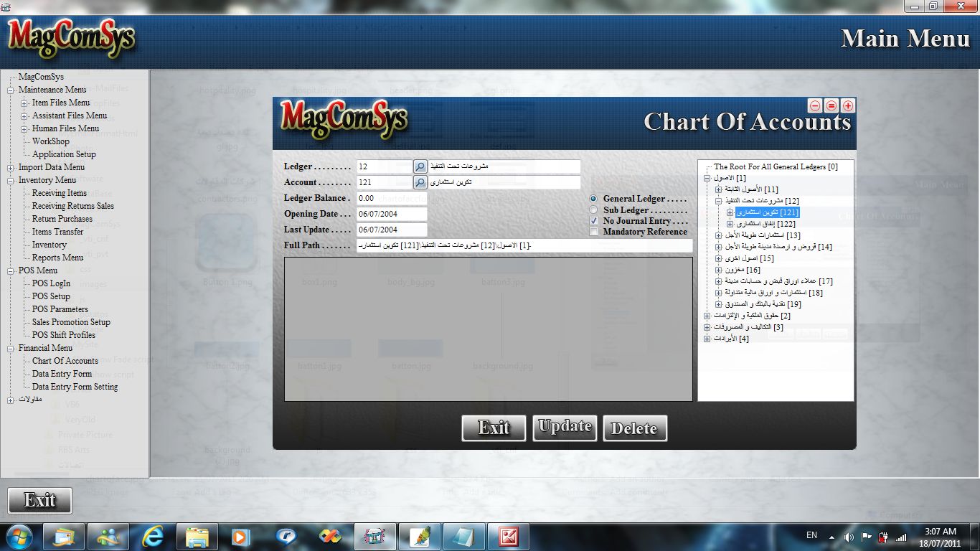Screen dimensions: 980x551
Task: Open Windows Live Messenger taskbar icon
Action: click(x=108, y=537)
